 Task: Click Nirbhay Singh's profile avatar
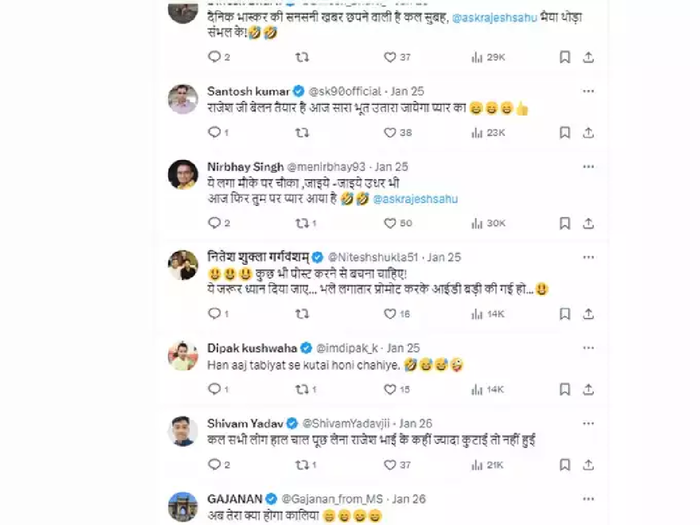(x=182, y=172)
